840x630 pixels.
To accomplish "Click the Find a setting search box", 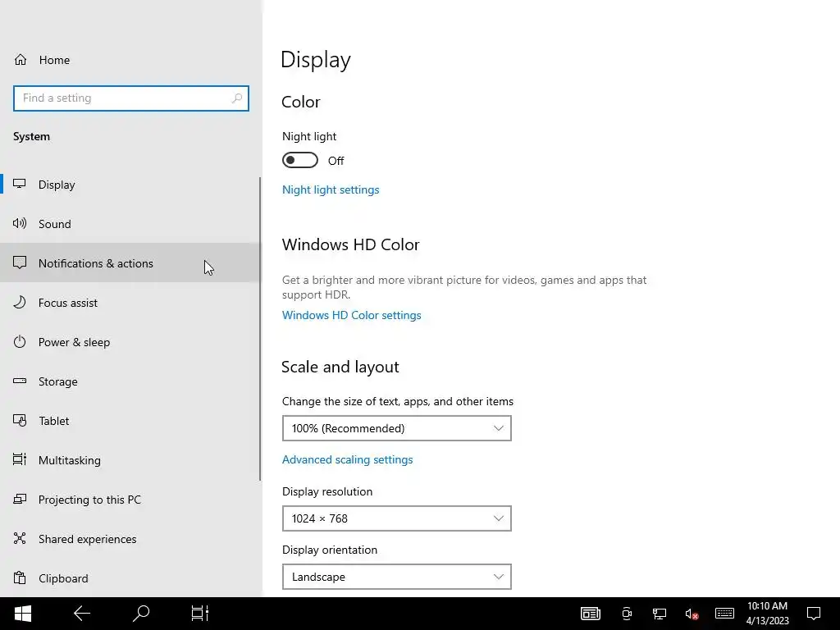I will (x=130, y=98).
